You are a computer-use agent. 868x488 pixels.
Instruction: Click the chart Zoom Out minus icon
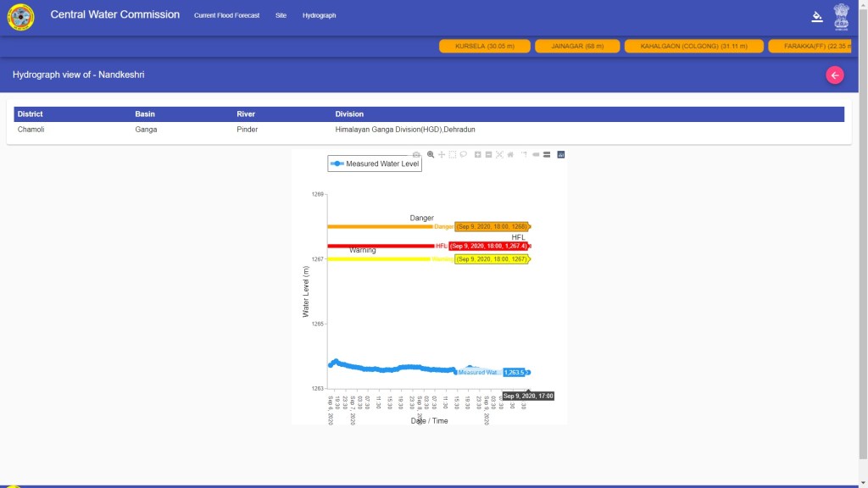tap(489, 154)
